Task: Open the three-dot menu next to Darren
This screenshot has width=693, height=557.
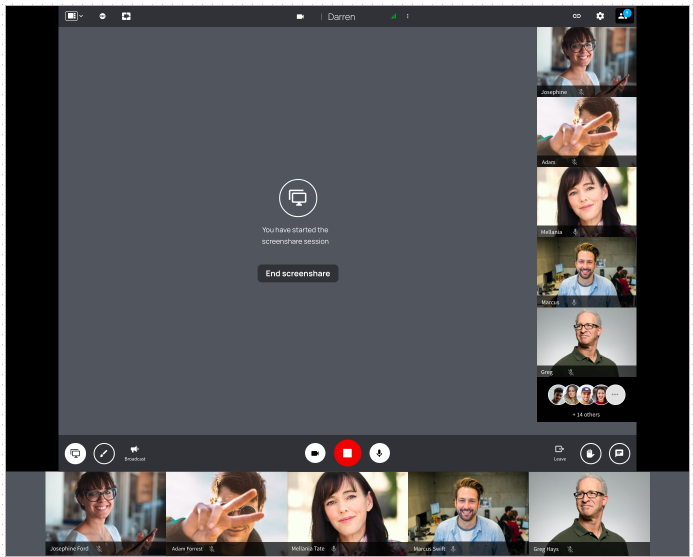Action: coord(407,16)
